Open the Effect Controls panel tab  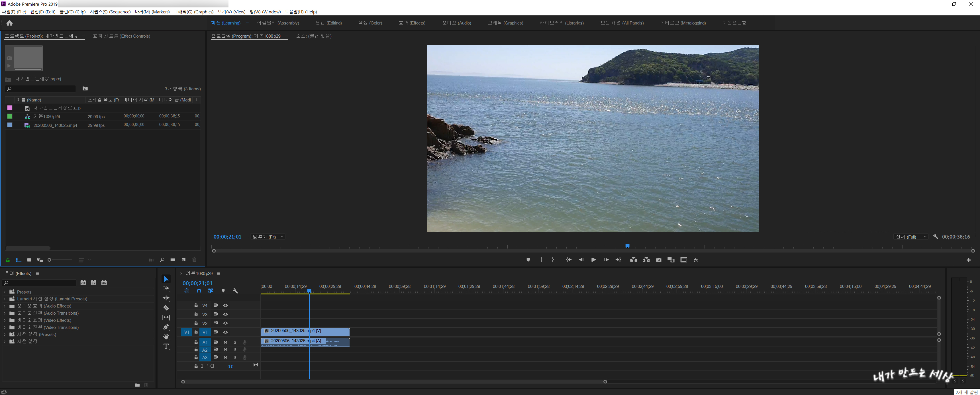point(121,36)
